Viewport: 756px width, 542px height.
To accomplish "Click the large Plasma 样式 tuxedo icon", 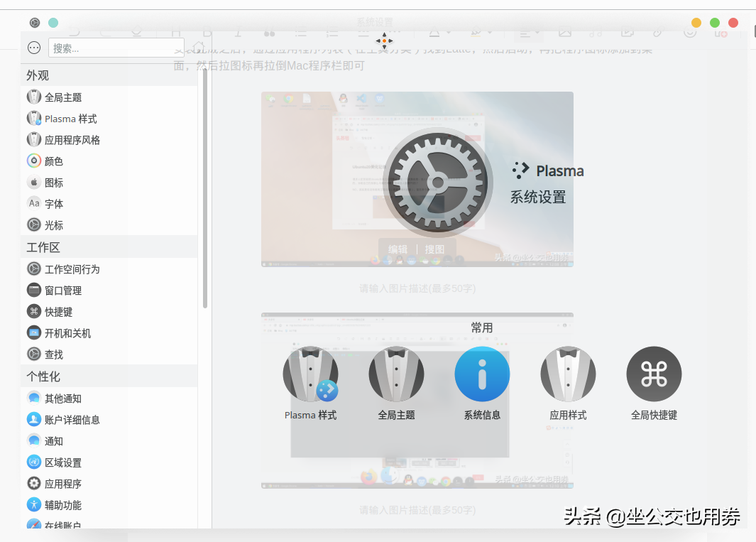I will click(x=310, y=374).
